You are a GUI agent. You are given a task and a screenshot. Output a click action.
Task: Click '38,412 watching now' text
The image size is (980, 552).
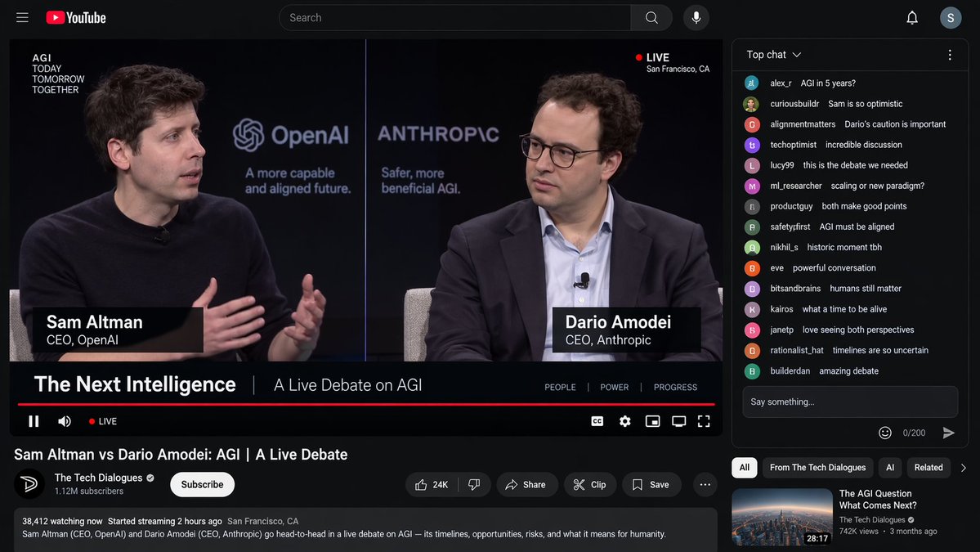(62, 522)
